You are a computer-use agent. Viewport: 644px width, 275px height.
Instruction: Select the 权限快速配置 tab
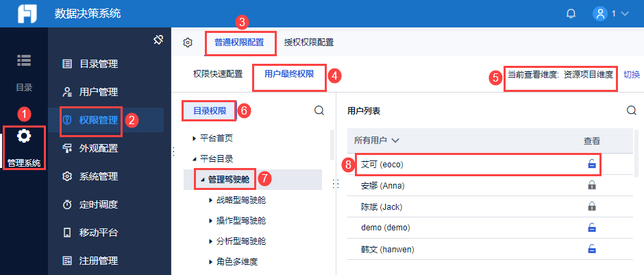[x=218, y=73]
